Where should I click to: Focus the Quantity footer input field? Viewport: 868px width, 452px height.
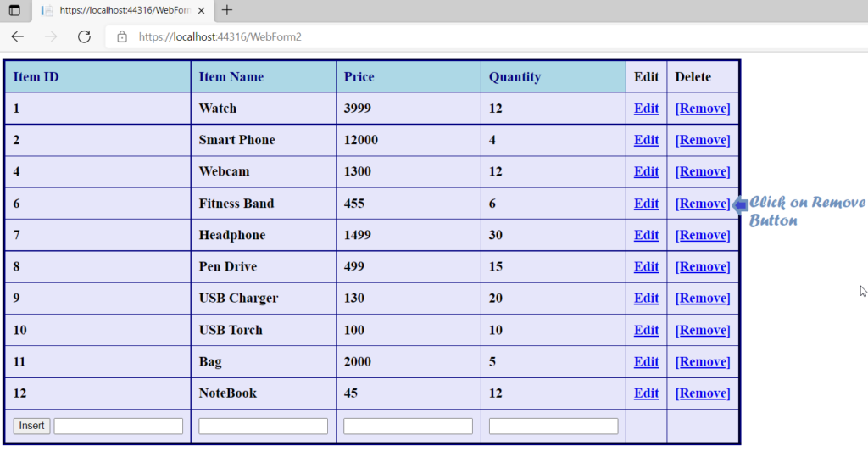(x=554, y=426)
